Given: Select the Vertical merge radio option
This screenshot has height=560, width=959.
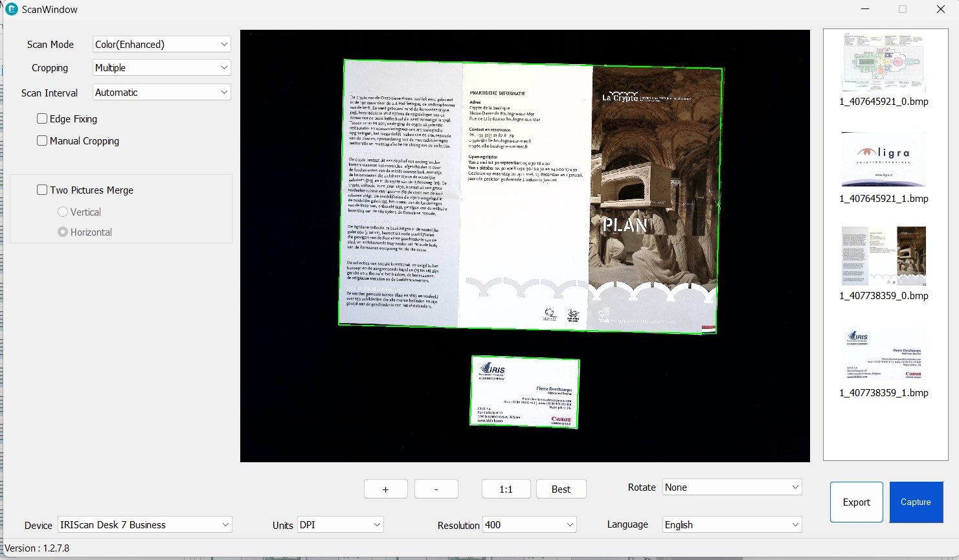Looking at the screenshot, I should (x=63, y=212).
